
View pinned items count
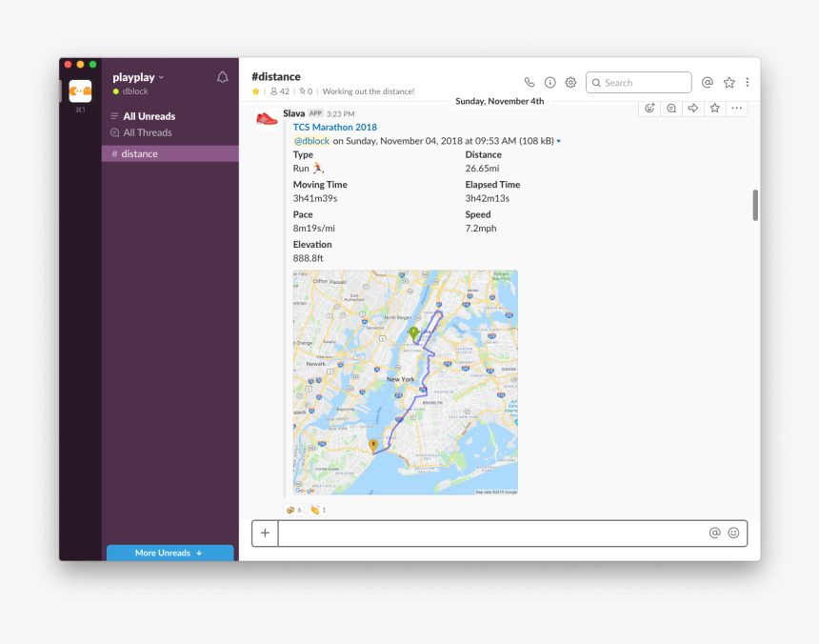pyautogui.click(x=306, y=91)
